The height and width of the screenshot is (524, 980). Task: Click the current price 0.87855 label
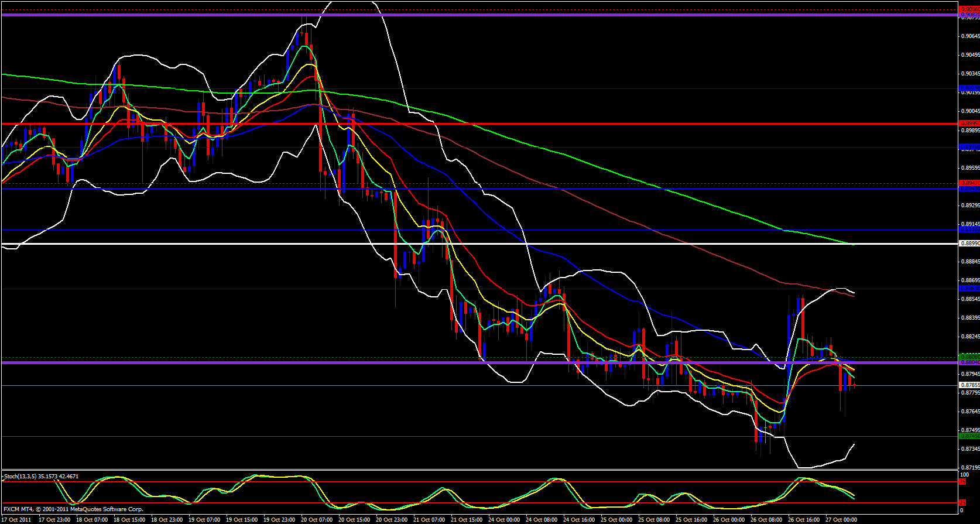pos(969,385)
